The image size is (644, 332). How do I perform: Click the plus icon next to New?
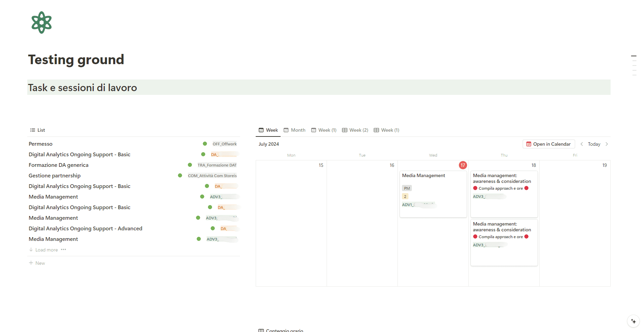pos(31,263)
